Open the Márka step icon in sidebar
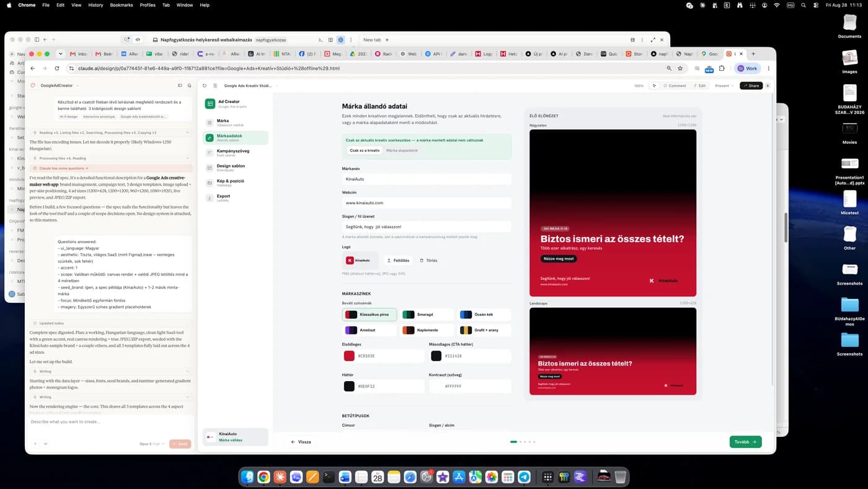This screenshot has height=489, width=868. click(210, 123)
